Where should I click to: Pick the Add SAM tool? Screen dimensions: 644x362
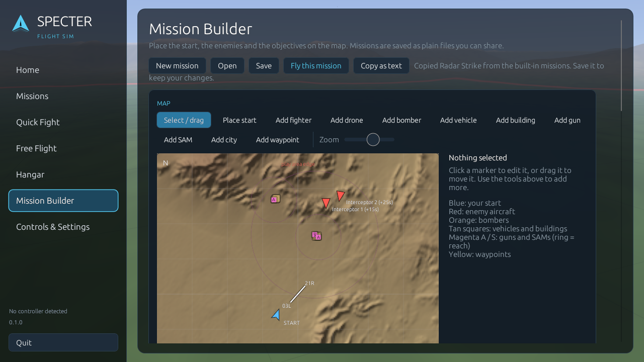tap(178, 140)
